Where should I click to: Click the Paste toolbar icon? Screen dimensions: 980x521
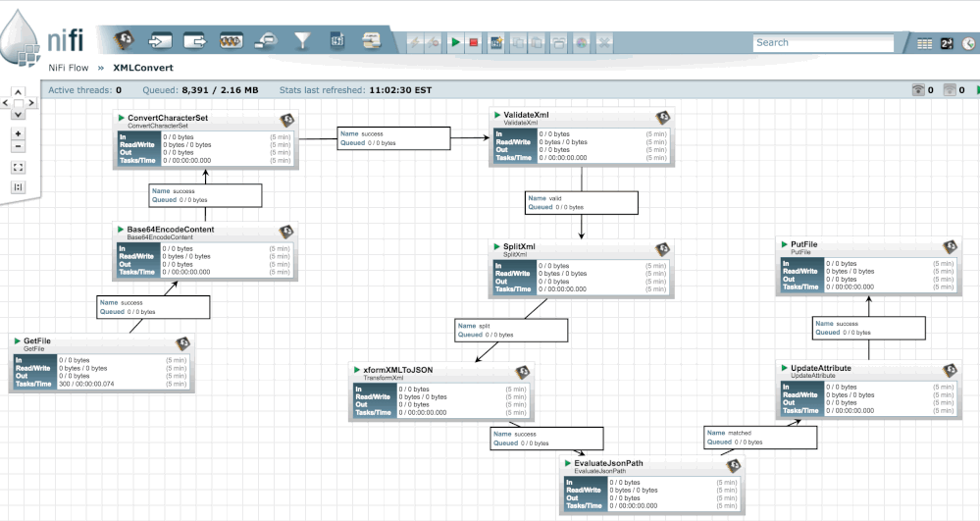click(x=538, y=42)
